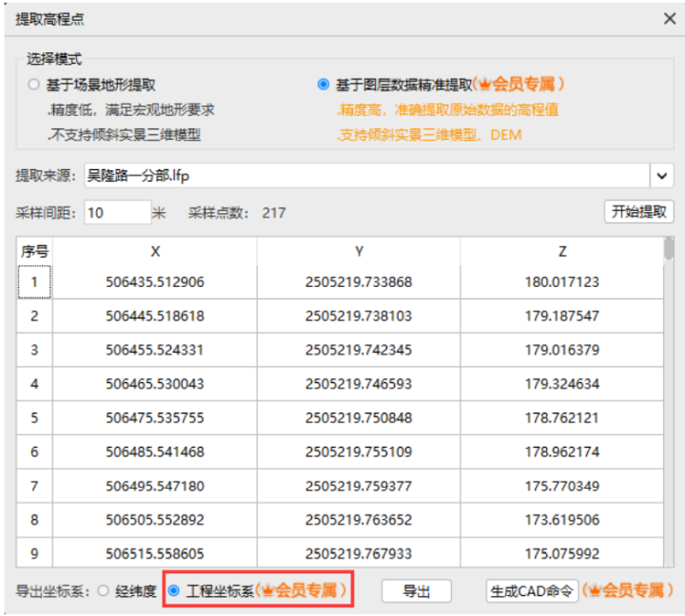Screen dimensions: 685x616
Task: Click the 生成CAD命令 button
Action: (x=532, y=591)
